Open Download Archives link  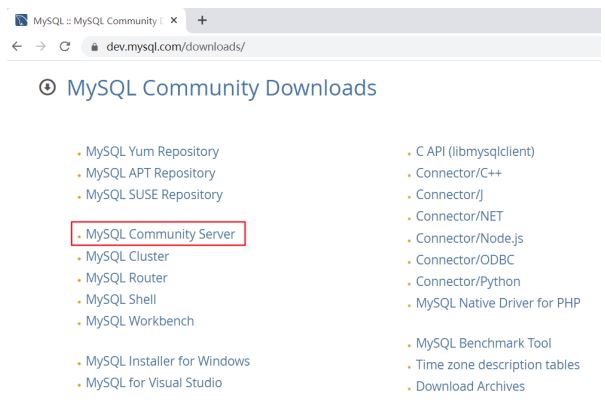tap(470, 386)
